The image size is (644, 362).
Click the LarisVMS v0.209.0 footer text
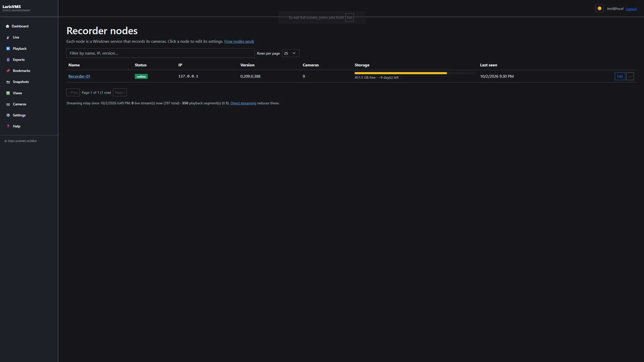(x=20, y=141)
